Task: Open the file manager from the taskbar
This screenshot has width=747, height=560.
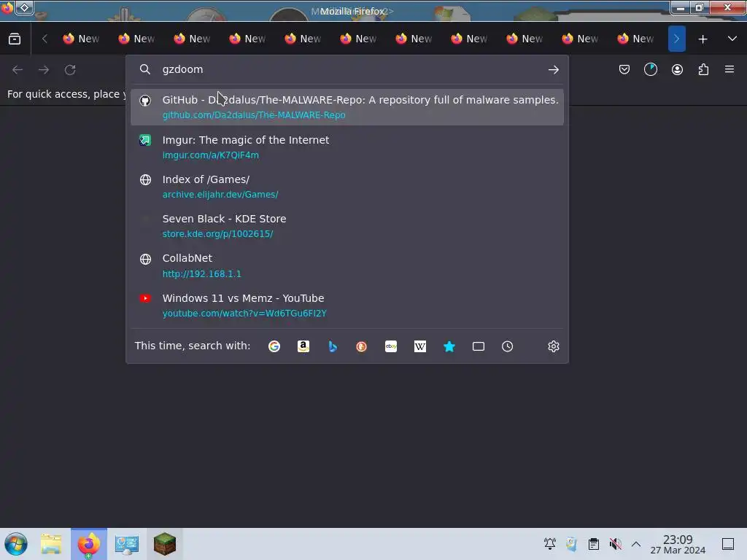Action: (51, 544)
